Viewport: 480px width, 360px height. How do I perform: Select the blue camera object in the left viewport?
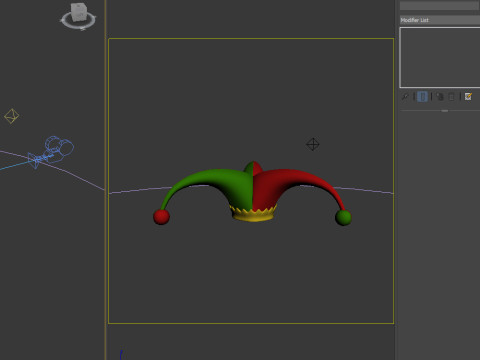point(52,152)
